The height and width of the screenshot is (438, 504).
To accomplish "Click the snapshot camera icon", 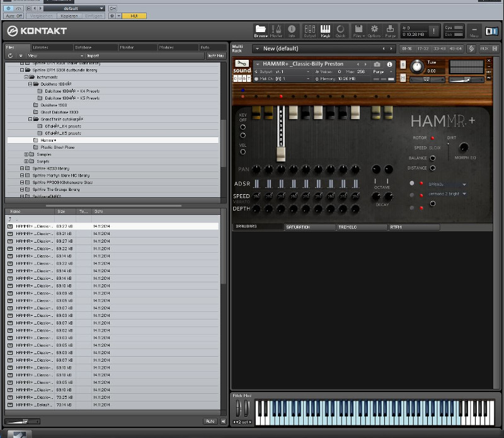I will pyautogui.click(x=377, y=64).
